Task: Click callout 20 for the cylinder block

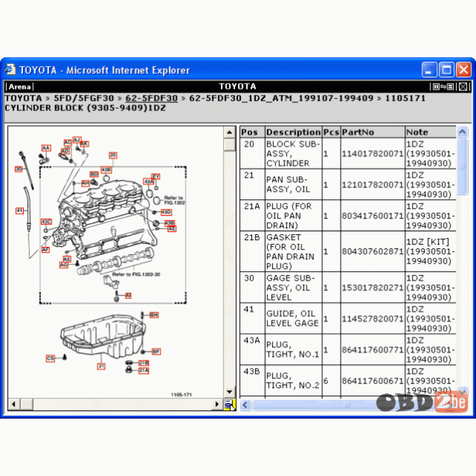Action: (113, 155)
